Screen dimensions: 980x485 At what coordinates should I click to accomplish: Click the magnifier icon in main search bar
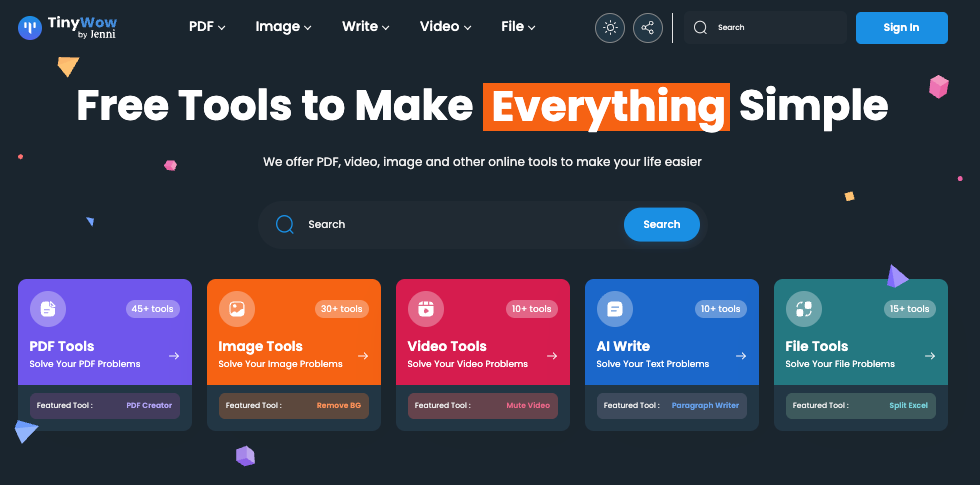click(x=285, y=224)
